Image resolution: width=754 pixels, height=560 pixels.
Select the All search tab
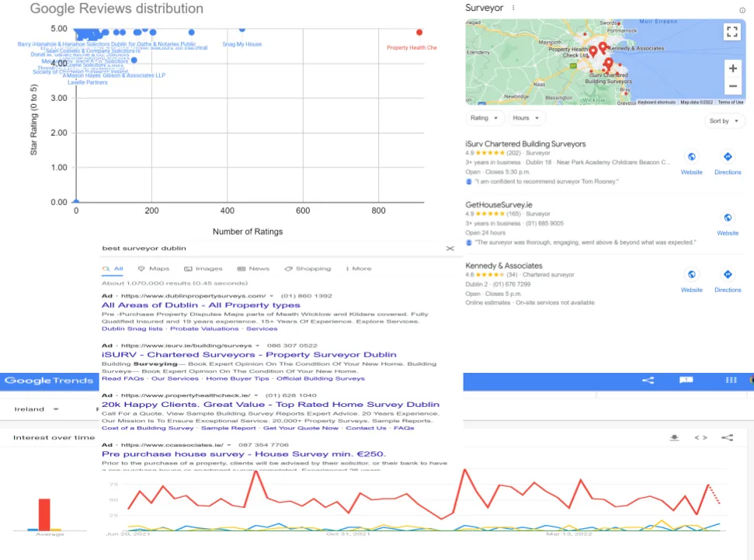pos(113,269)
